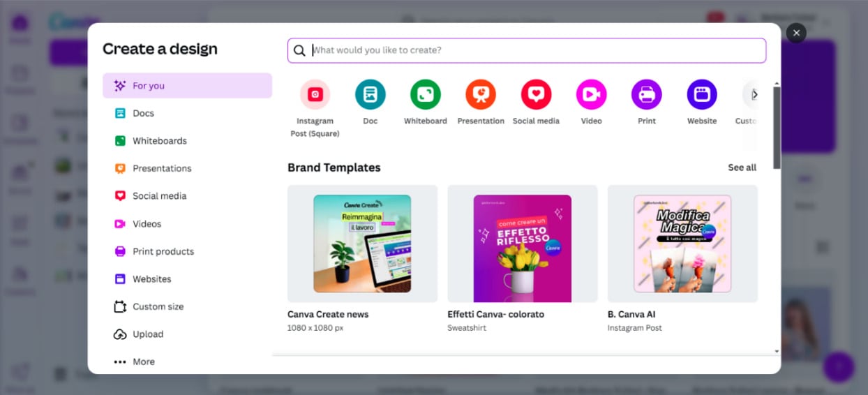Viewport: 868px width, 395px height.
Task: Close the Create a design dialog
Action: (x=796, y=33)
